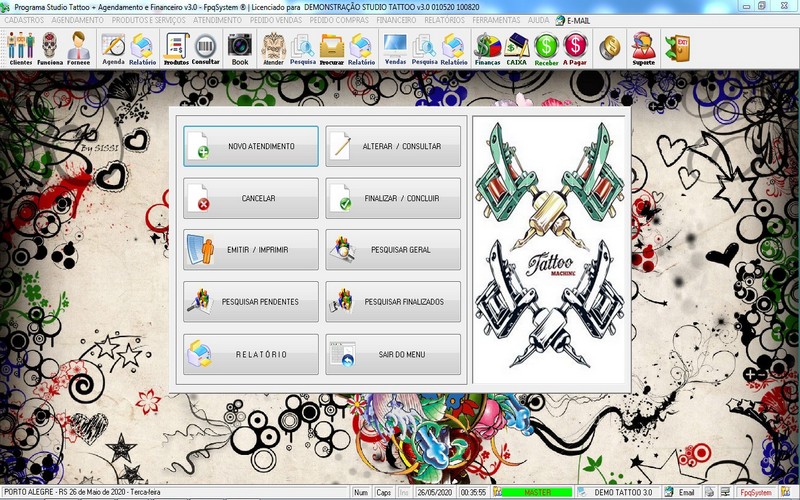Open the Procurar file box icon
This screenshot has height=500, width=800.
coord(332,48)
